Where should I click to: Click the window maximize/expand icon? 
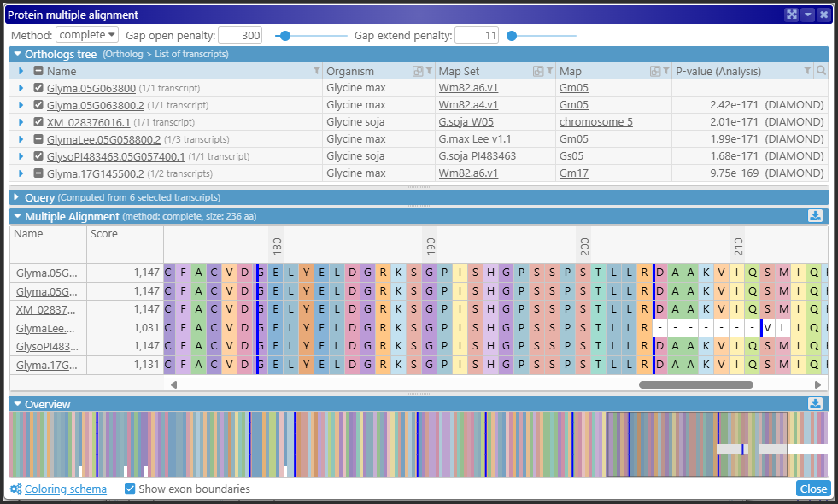click(x=792, y=15)
